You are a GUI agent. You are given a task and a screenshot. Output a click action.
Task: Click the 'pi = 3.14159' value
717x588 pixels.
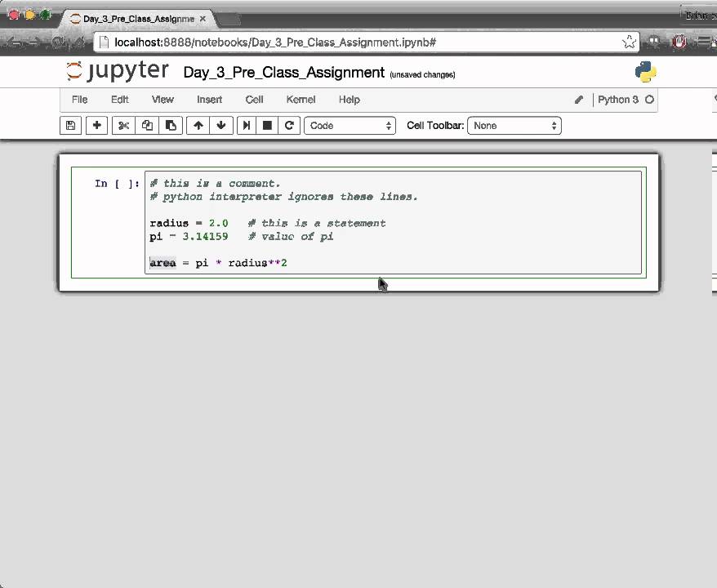tap(189, 236)
